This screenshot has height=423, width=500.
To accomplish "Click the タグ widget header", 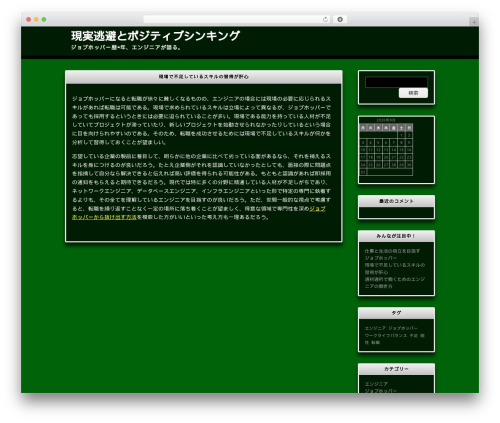I will (396, 313).
